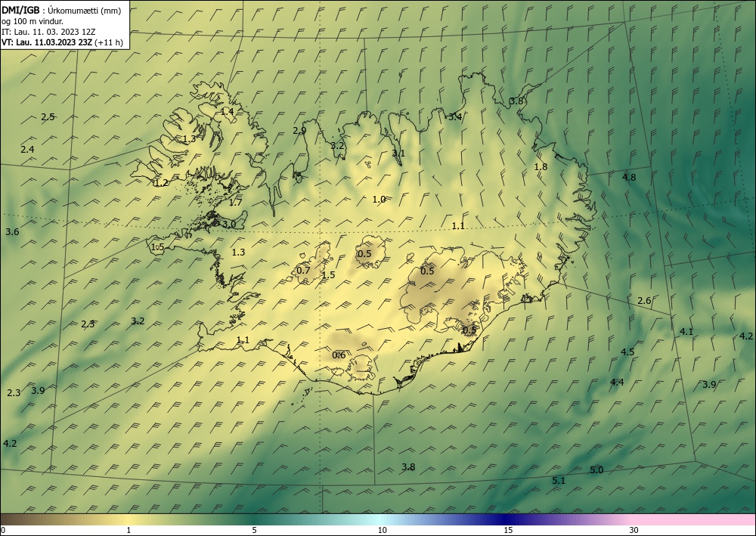This screenshot has height=536, width=756.
Task: Click the 3.1 value on the map
Action: (x=398, y=153)
